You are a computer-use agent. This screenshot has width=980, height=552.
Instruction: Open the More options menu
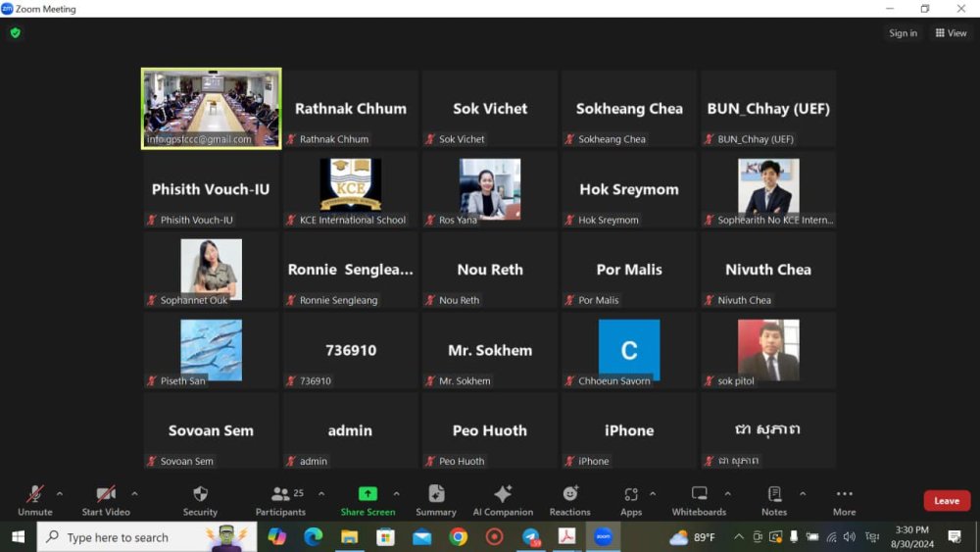click(844, 499)
